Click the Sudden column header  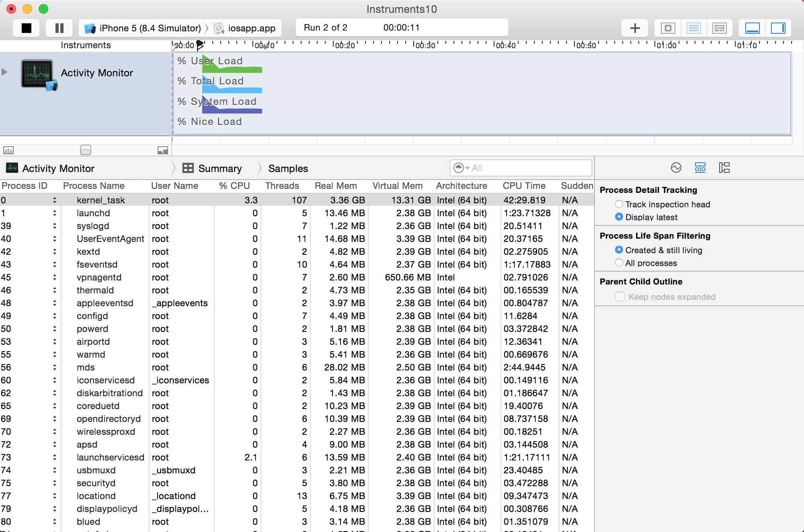click(577, 186)
